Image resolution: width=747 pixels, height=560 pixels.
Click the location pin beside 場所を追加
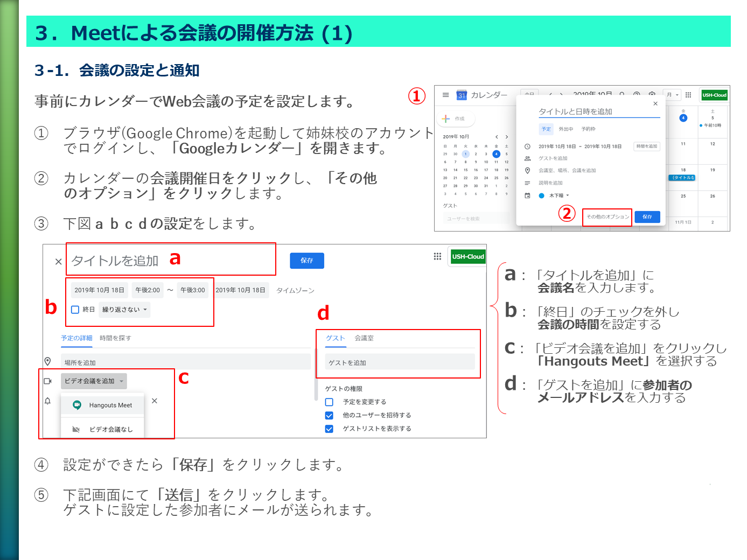coord(48,361)
